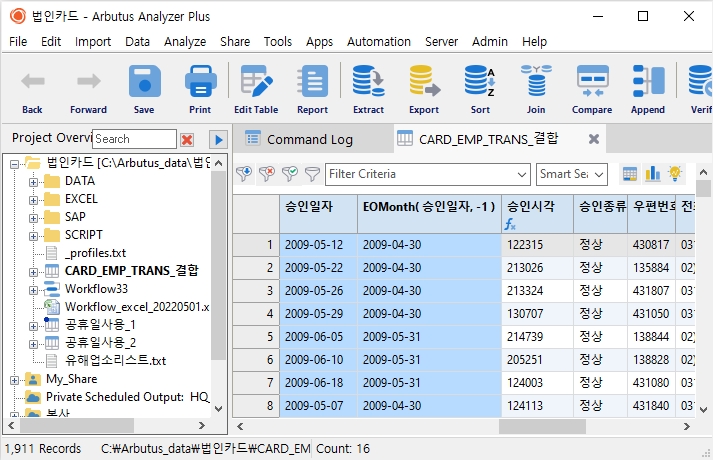The image size is (713, 460).
Task: Expand the CARD_EMP_TRANS_결합 table node
Action: pos(33,272)
